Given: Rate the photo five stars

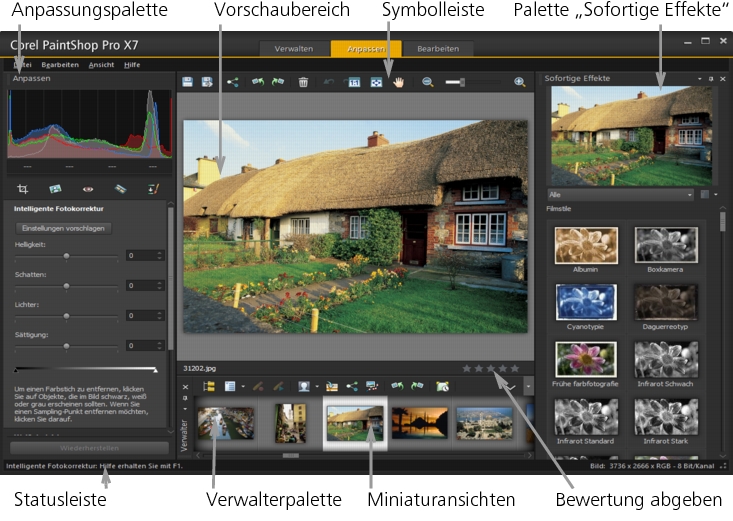Looking at the screenshot, I should (x=515, y=368).
